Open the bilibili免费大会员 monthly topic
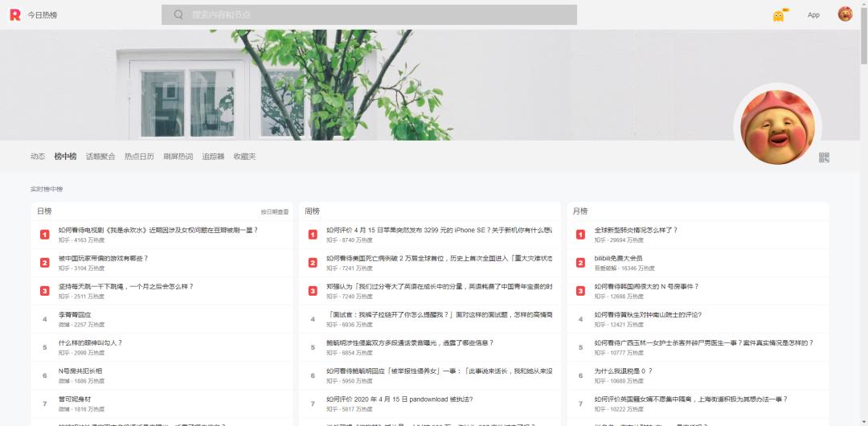This screenshot has width=868, height=426. tap(619, 258)
